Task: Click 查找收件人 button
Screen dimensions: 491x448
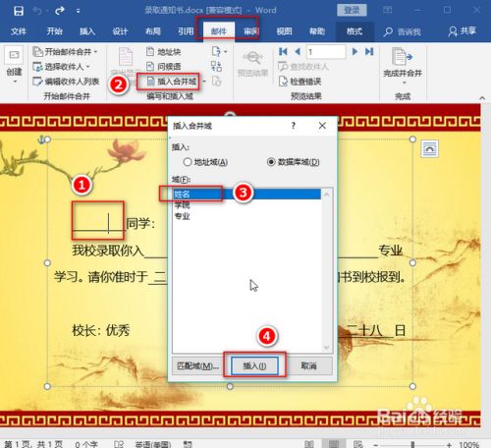Action: [303, 67]
